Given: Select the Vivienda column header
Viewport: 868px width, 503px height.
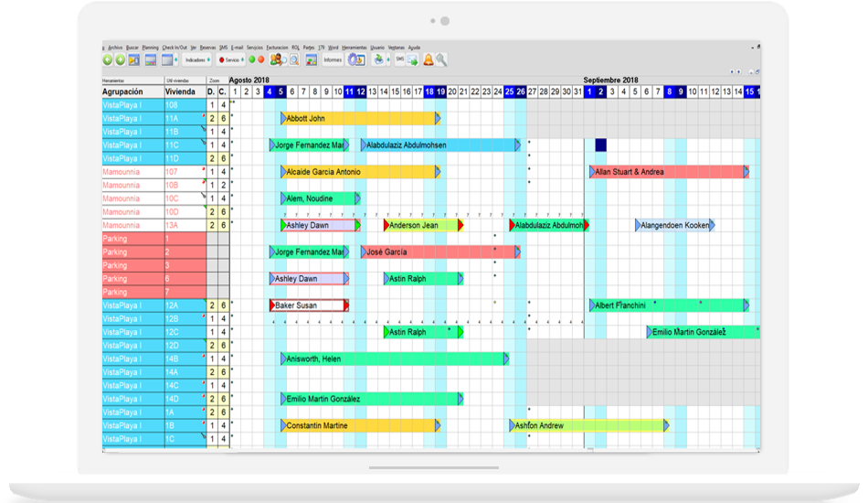Looking at the screenshot, I should 185,92.
